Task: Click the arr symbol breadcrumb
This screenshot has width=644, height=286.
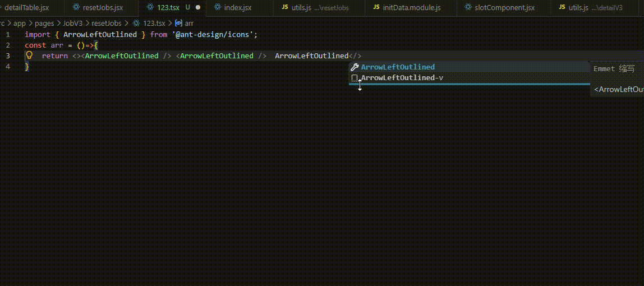Action: click(189, 24)
